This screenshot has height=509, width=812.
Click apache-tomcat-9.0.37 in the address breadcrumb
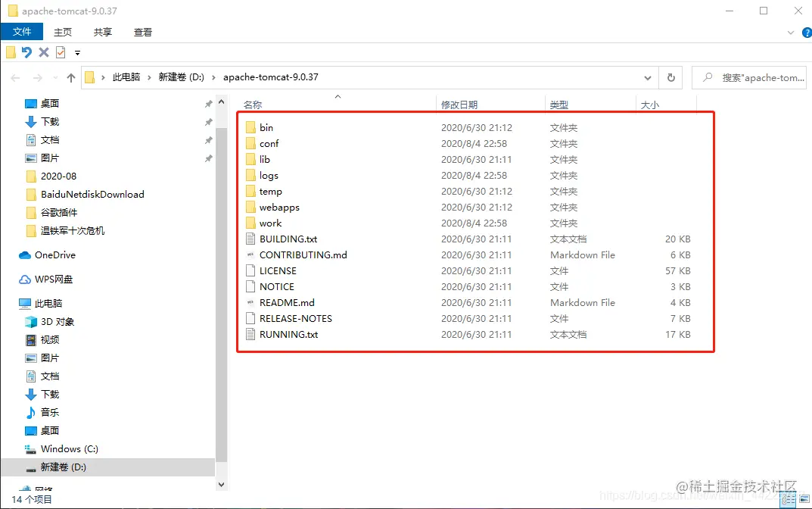[x=271, y=77]
